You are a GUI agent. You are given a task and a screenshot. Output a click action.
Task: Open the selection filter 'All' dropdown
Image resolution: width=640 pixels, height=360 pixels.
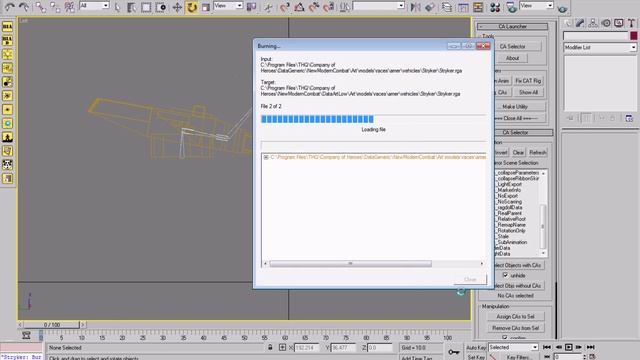pos(94,6)
